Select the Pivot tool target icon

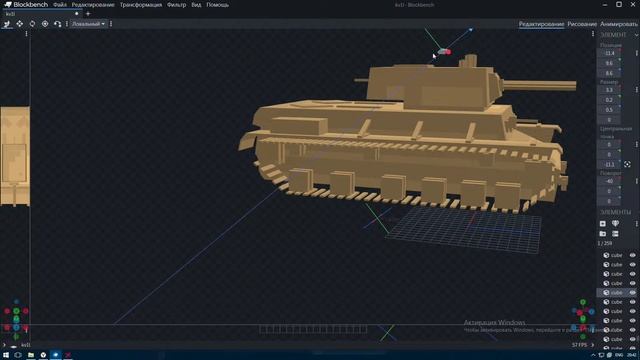[x=45, y=24]
